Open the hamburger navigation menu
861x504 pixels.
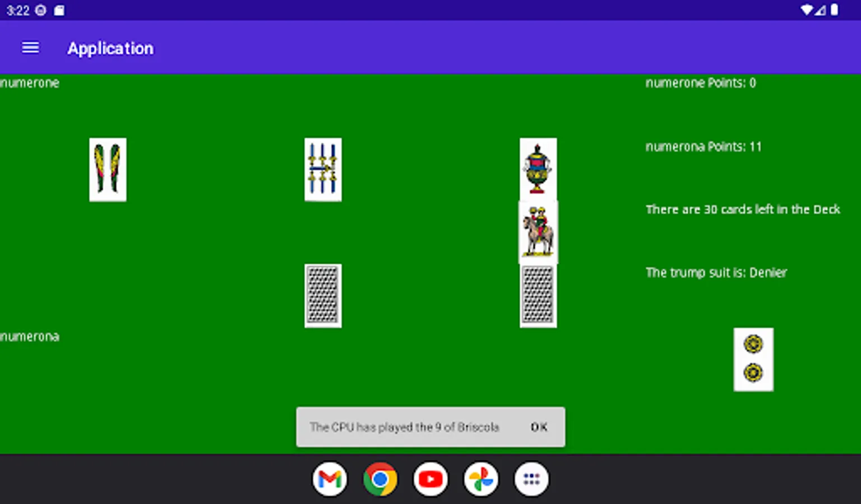coord(30,48)
